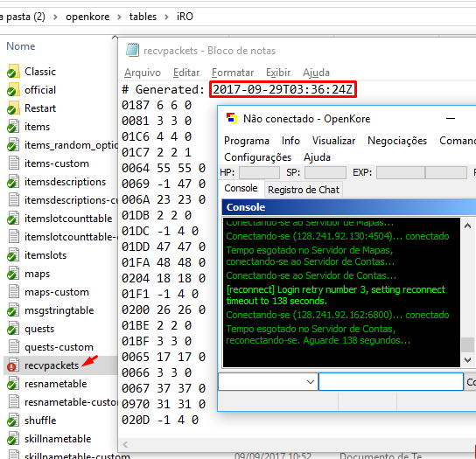476x459 pixels.
Task: Open the Configurações menu in OpenKore
Action: (x=257, y=157)
